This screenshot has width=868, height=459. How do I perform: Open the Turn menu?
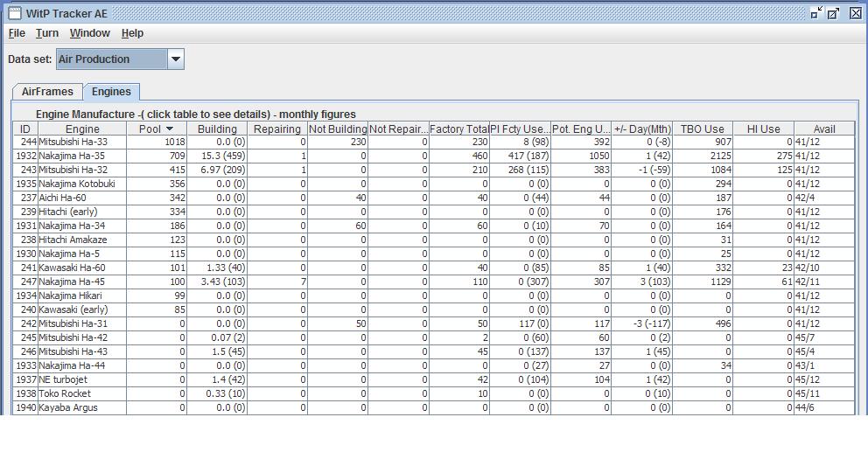tap(47, 33)
